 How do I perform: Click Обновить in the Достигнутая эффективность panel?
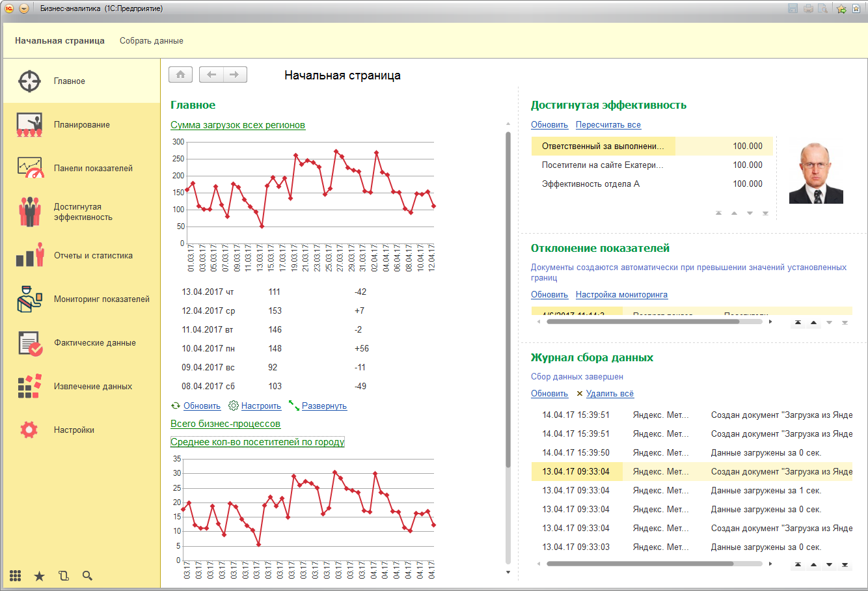549,125
